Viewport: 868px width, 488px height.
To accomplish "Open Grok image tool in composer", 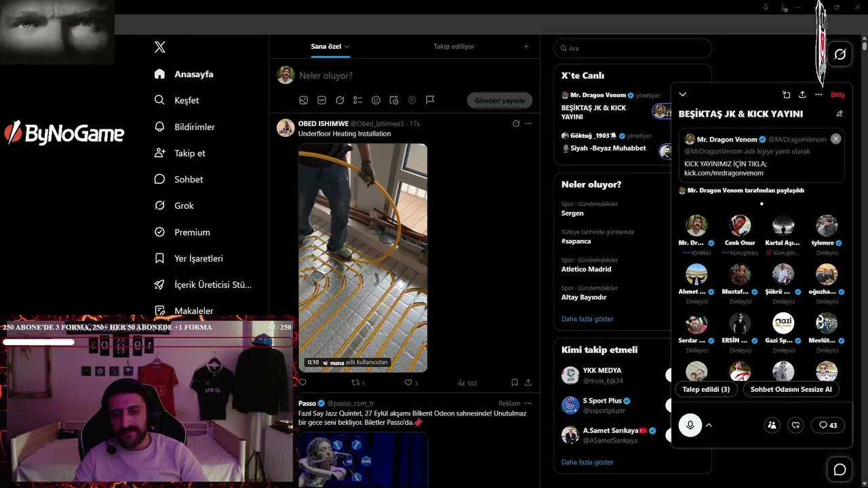I will (x=340, y=100).
